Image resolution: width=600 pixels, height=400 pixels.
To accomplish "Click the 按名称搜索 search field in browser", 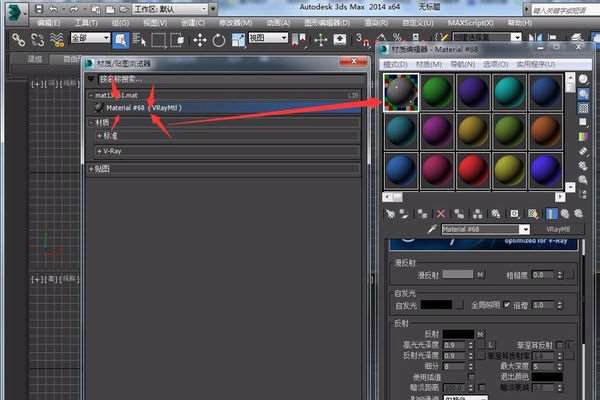I will pos(232,79).
